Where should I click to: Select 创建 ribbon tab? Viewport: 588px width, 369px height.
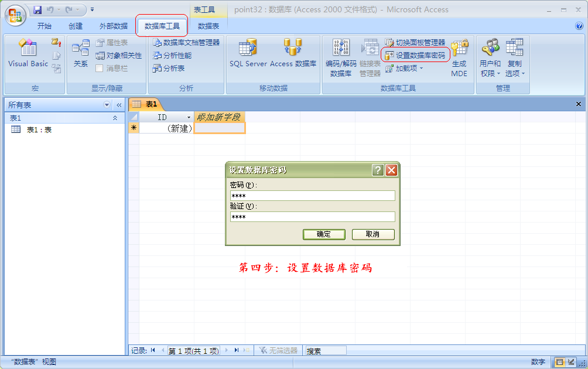tap(76, 26)
